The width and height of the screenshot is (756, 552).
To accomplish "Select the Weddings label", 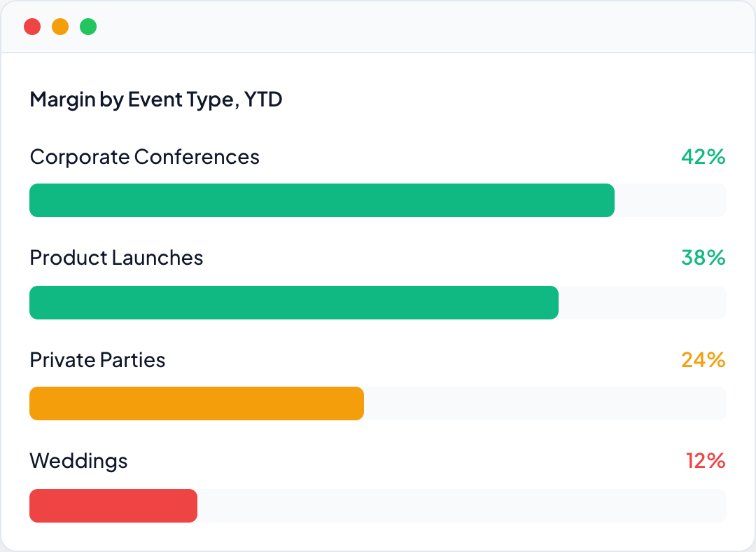I will point(78,461).
